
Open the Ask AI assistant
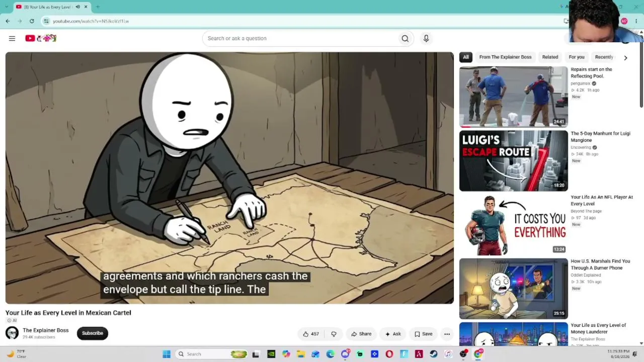pos(392,334)
